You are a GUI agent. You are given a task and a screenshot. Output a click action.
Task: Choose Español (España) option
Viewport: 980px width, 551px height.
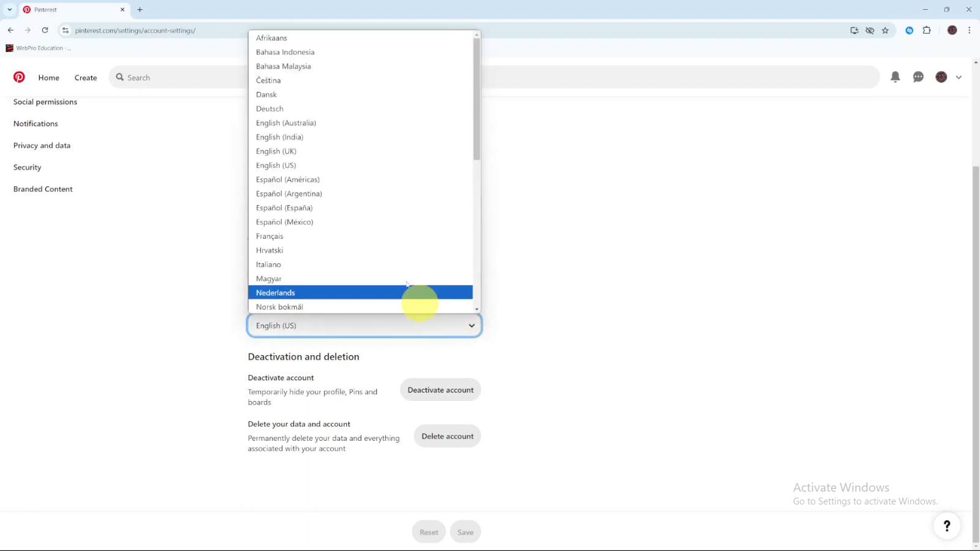(x=360, y=208)
